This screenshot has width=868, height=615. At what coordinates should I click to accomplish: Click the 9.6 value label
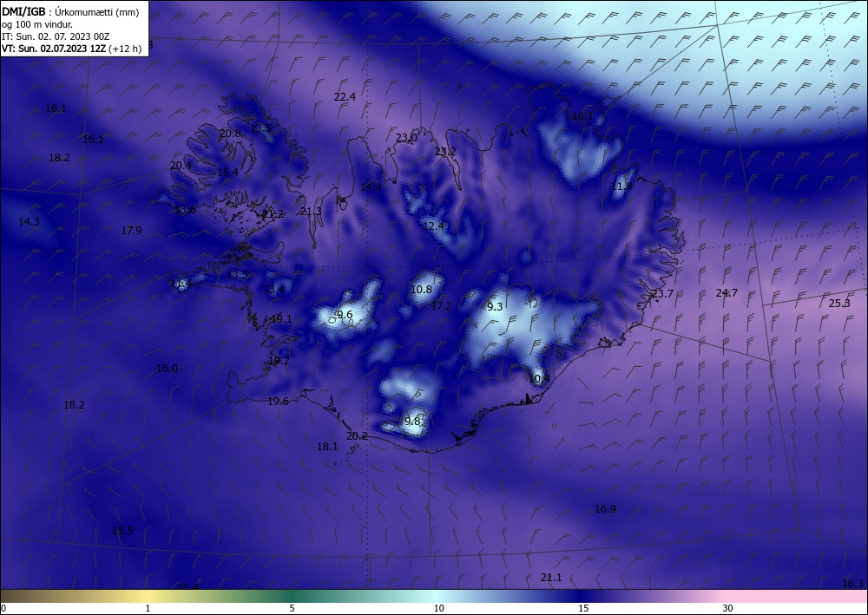[x=345, y=315]
